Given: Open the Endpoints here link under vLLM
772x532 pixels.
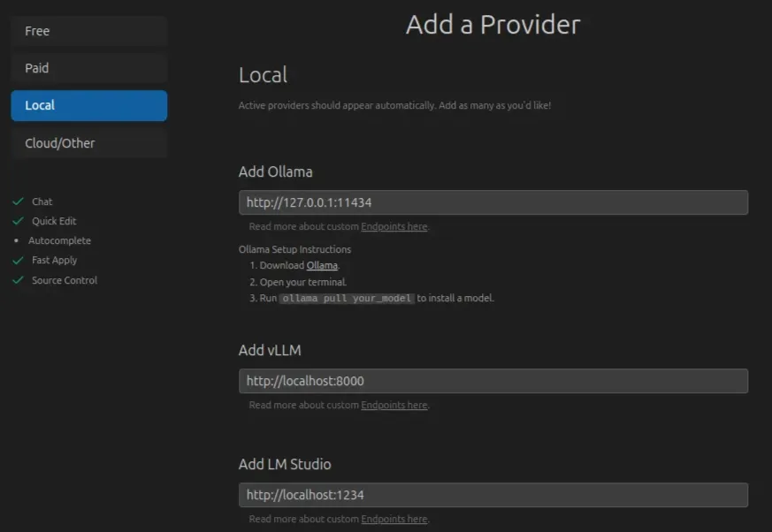Looking at the screenshot, I should [x=394, y=405].
